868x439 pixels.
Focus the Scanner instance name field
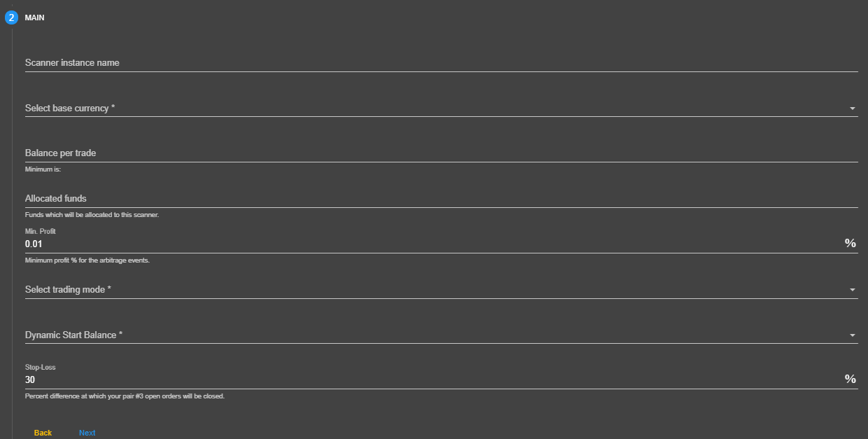pyautogui.click(x=441, y=62)
